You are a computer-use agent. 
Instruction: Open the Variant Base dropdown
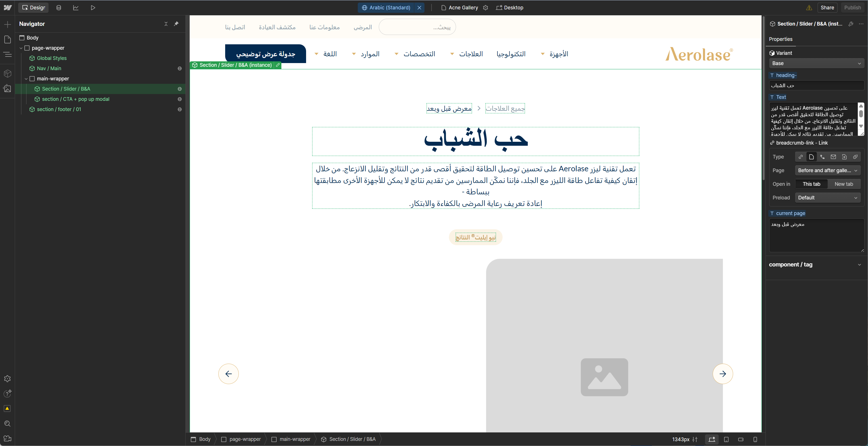pyautogui.click(x=816, y=63)
